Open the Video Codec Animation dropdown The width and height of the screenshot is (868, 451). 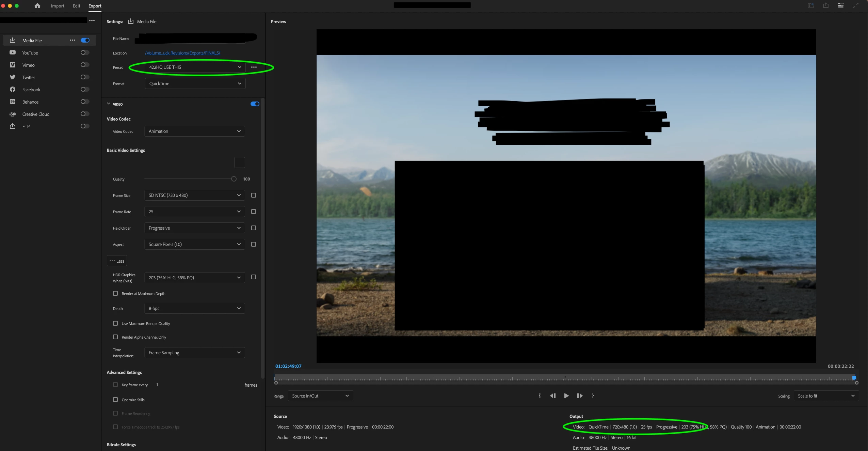point(194,131)
